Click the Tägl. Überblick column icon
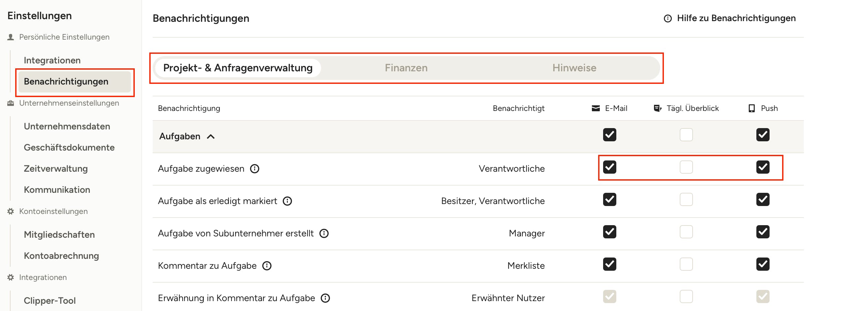The image size is (868, 311). click(657, 108)
